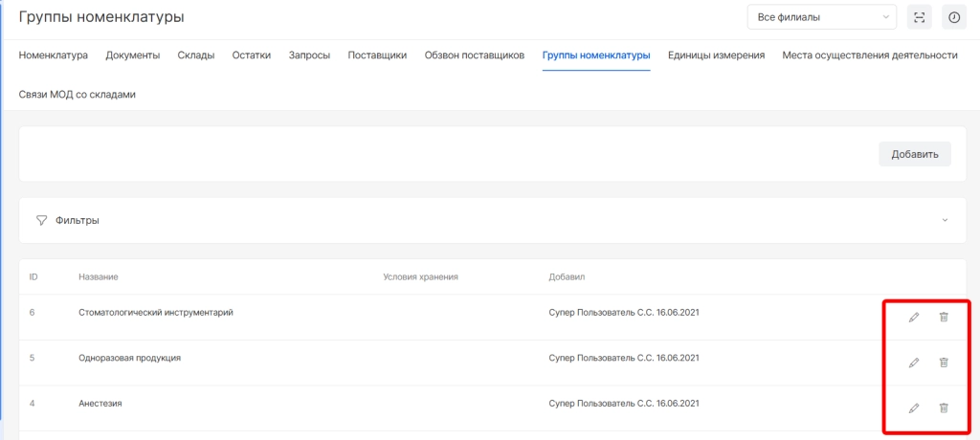Open the clock history icon at top right
Screen dimensions: 980x440
pyautogui.click(x=953, y=17)
